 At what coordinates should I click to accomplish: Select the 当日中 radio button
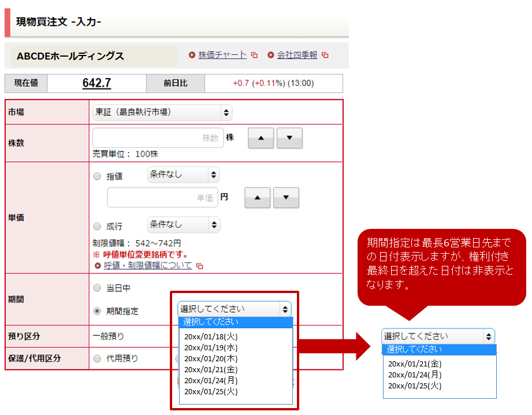point(98,288)
